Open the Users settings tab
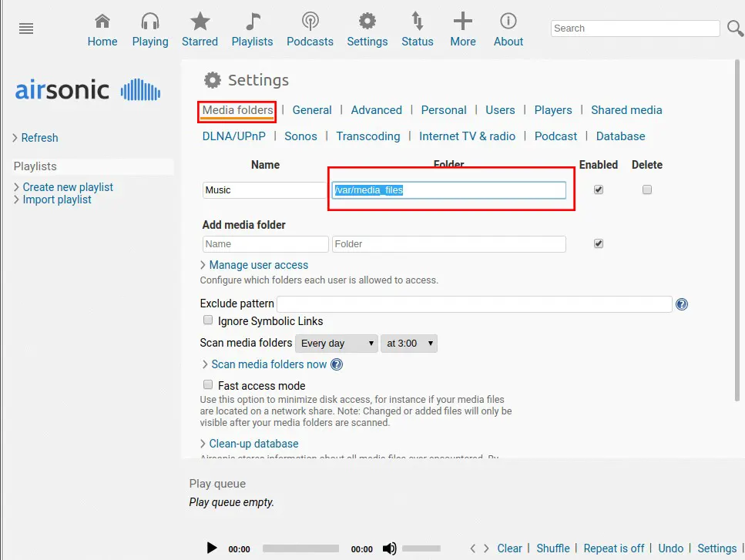Viewport: 745px width, 560px height. [x=500, y=110]
